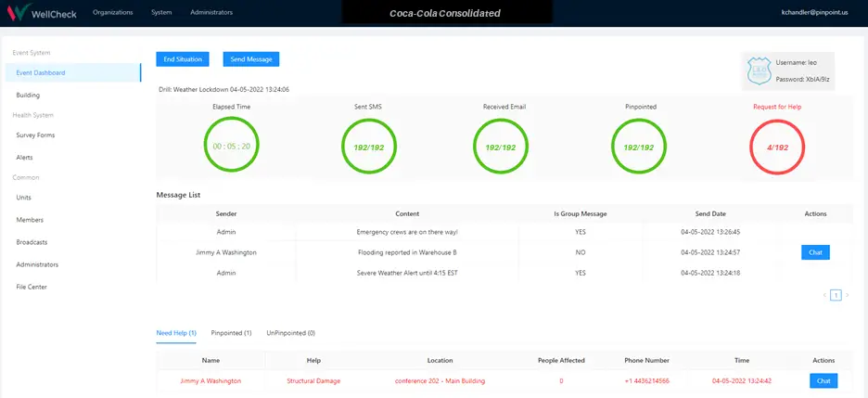This screenshot has width=868, height=398.
Task: Click the Phone Number column header
Action: click(647, 360)
